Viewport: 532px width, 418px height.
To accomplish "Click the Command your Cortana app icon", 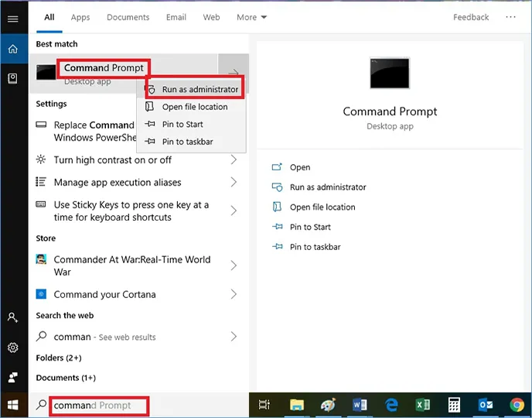I will (x=41, y=293).
